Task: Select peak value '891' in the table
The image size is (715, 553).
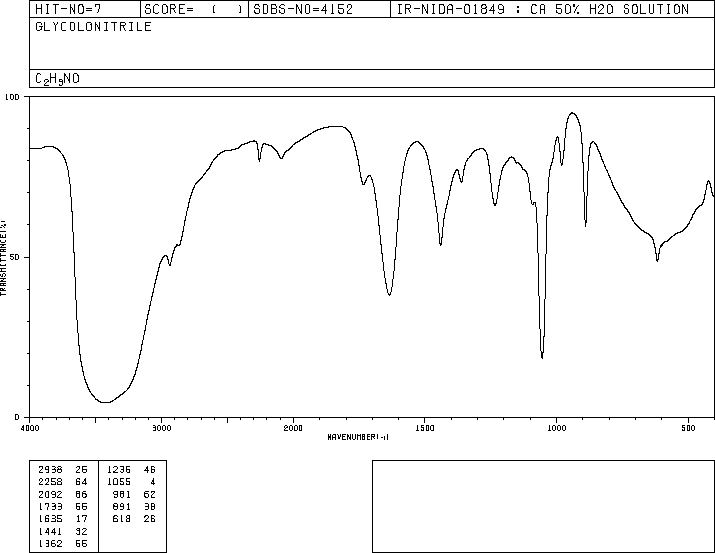Action: click(x=122, y=506)
